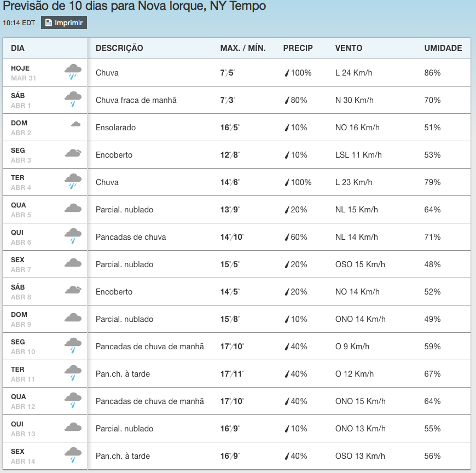The image size is (476, 473).
Task: Open the SEX ABR 14 forecast row
Action: [236, 455]
